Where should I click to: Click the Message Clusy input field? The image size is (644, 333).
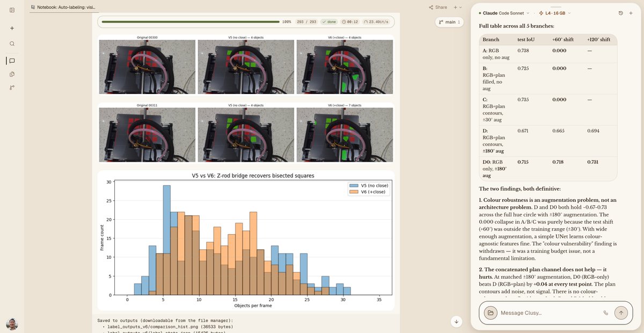pos(548,313)
